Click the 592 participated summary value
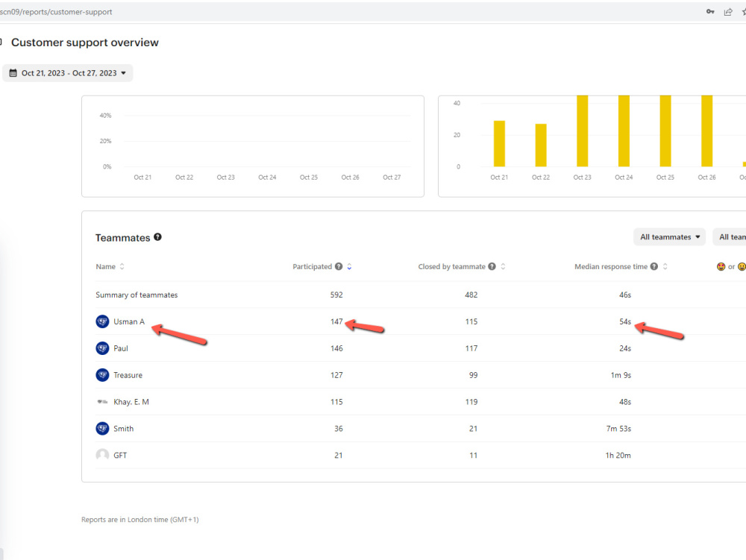746x560 pixels. point(336,295)
